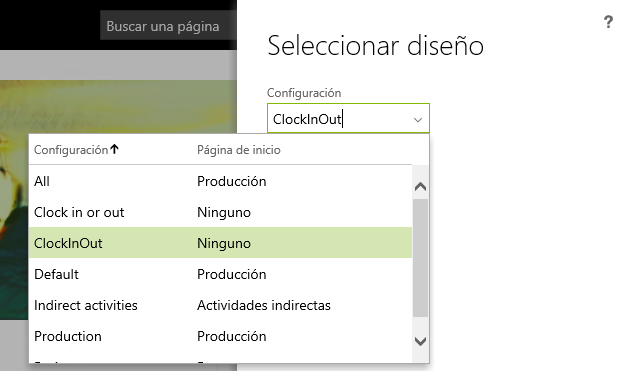Expand the Configuración combo box chevron
This screenshot has height=371, width=623.
(x=418, y=119)
